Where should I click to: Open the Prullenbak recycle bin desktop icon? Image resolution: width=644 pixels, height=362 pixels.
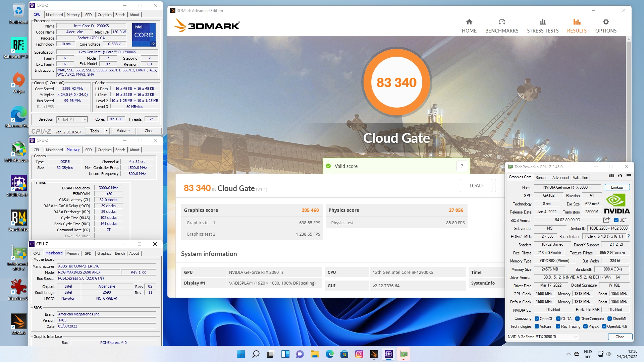tap(18, 14)
